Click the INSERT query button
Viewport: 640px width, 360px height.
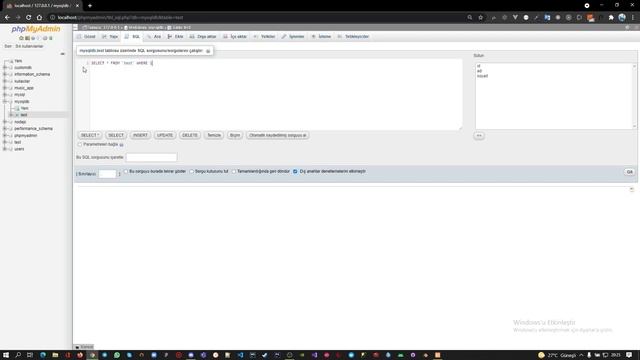pos(140,135)
